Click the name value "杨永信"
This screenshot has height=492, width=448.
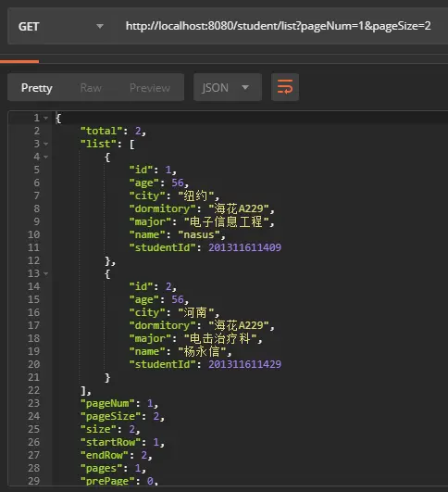point(202,352)
